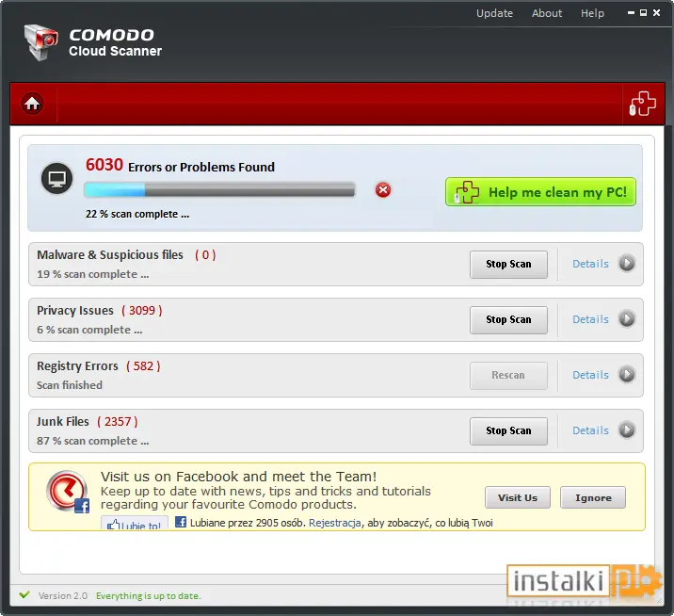Open the cleaning help cross icon in red bar

point(643,104)
